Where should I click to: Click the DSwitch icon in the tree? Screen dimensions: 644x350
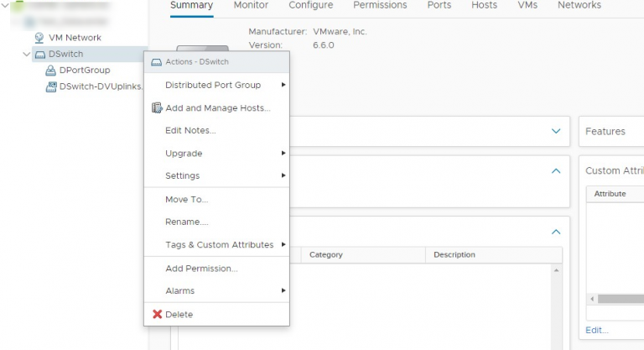click(39, 54)
